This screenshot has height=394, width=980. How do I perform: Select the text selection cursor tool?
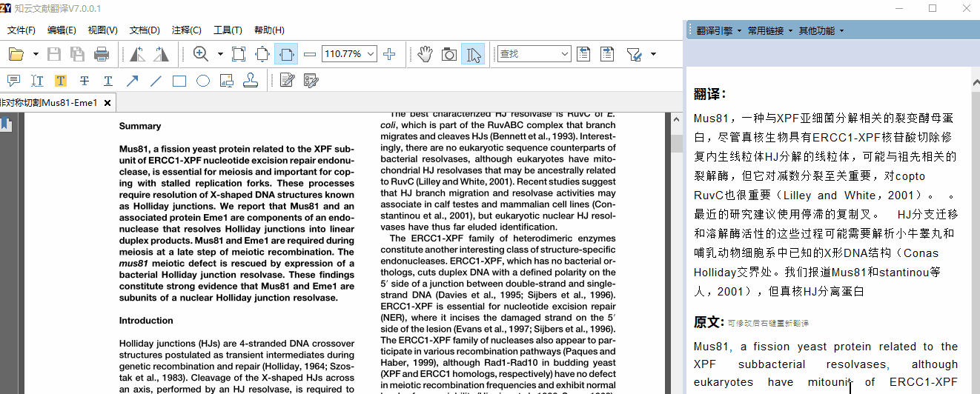click(x=473, y=54)
